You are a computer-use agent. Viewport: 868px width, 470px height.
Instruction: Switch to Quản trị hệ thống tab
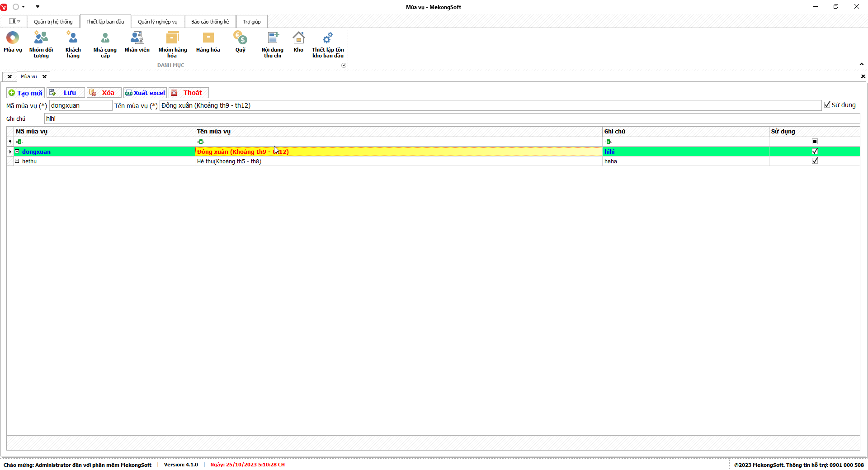tap(53, 22)
